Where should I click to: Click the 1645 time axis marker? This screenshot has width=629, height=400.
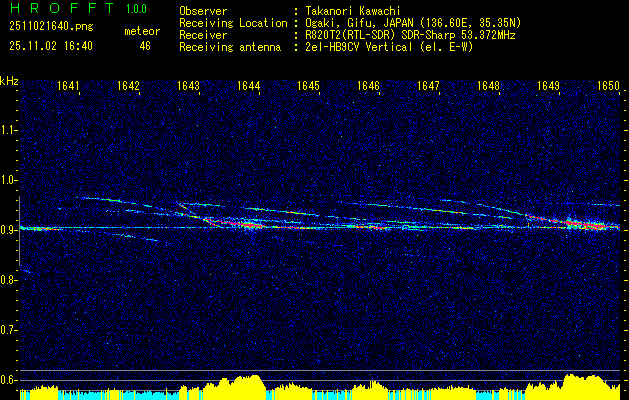coord(308,85)
